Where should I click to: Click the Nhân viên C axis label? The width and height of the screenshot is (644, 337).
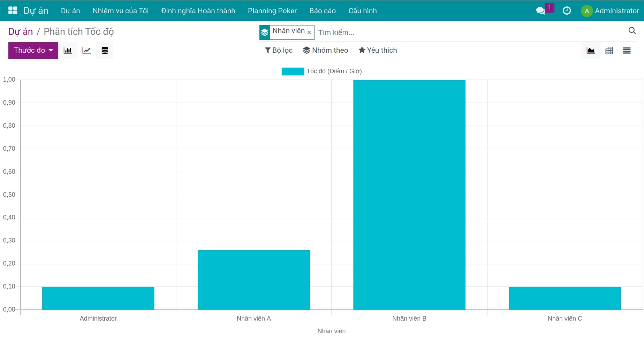[x=565, y=319]
